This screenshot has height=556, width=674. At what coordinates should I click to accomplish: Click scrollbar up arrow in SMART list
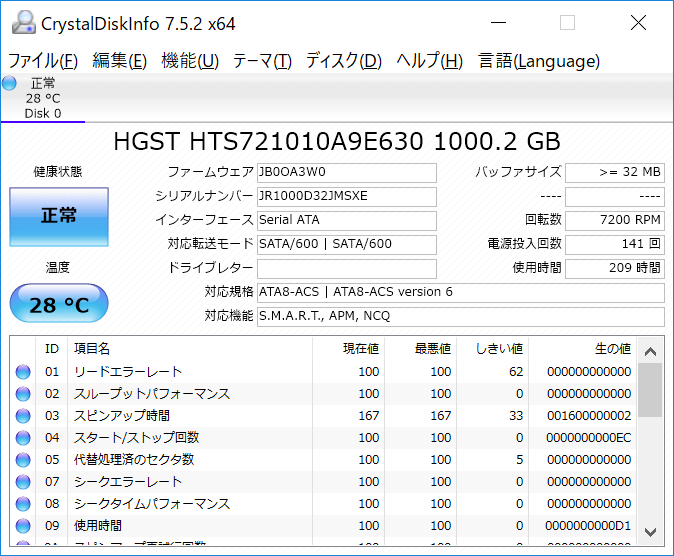tap(650, 351)
